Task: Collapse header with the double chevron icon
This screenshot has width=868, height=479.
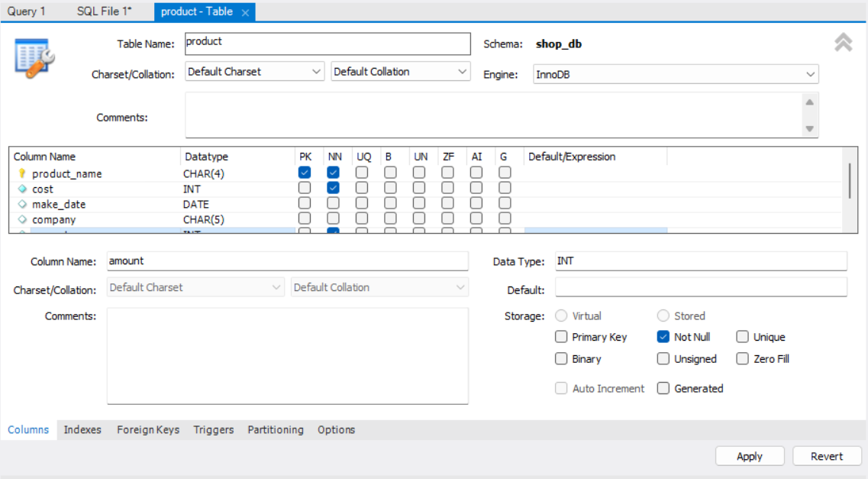Action: [x=843, y=43]
